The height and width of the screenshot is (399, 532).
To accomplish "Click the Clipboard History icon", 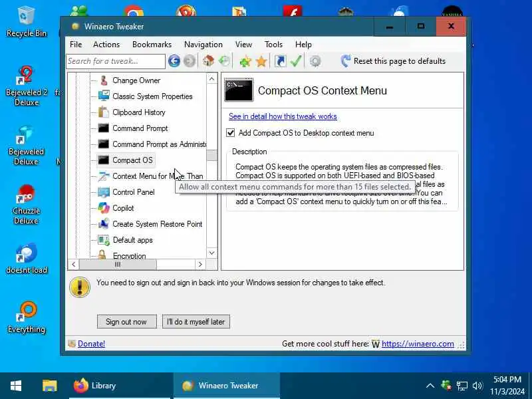I will [x=104, y=112].
